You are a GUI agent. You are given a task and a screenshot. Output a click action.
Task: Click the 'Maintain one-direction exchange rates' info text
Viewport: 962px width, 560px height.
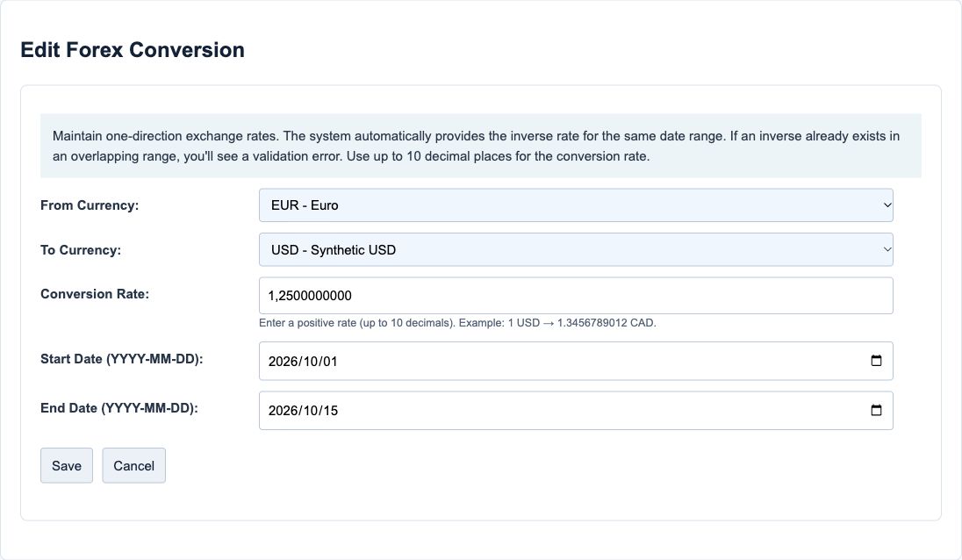click(x=476, y=146)
